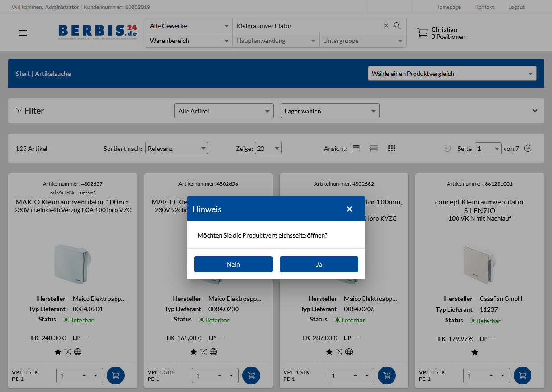Click the Logout link
The height and width of the screenshot is (392, 552).
[516, 7]
